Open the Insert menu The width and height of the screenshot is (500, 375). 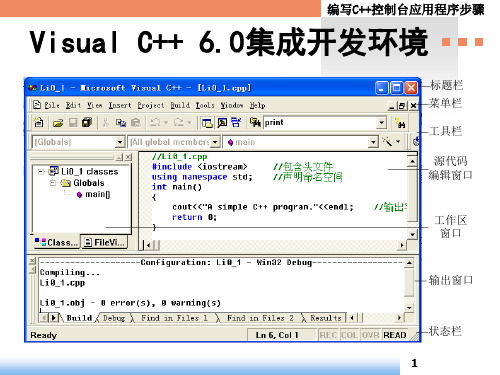pos(120,105)
